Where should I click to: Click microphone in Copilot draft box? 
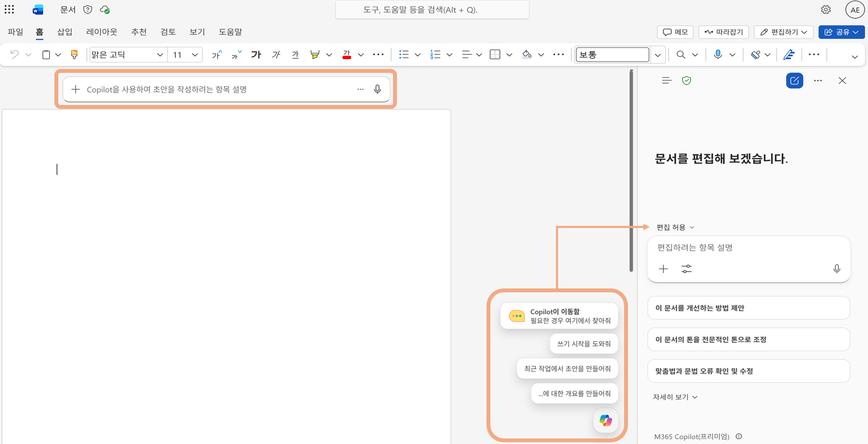click(377, 89)
